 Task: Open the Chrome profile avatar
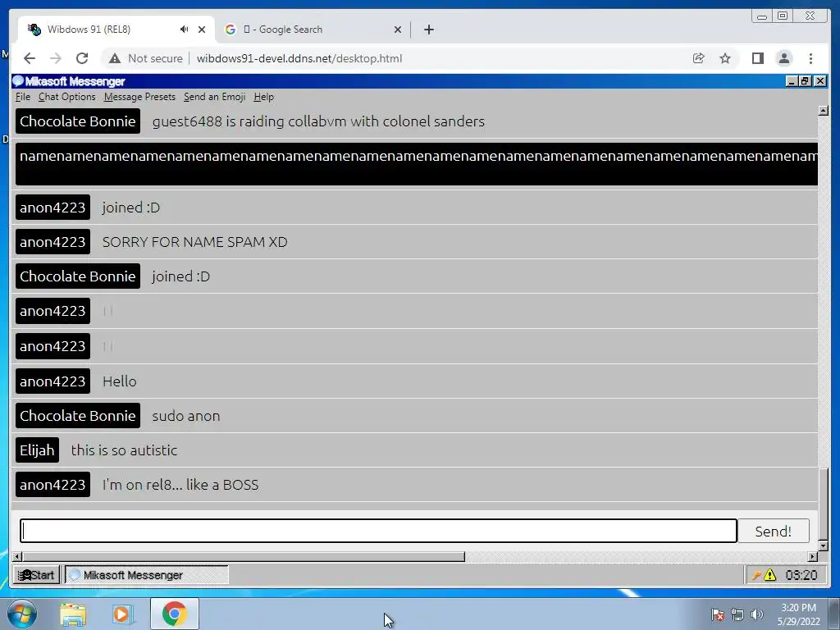pyautogui.click(x=783, y=58)
